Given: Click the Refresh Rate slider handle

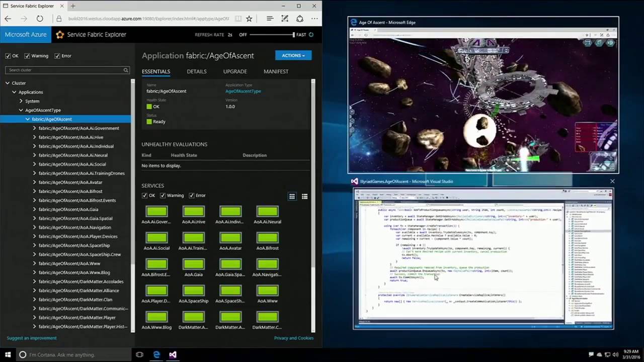Looking at the screenshot, I should (x=293, y=35).
